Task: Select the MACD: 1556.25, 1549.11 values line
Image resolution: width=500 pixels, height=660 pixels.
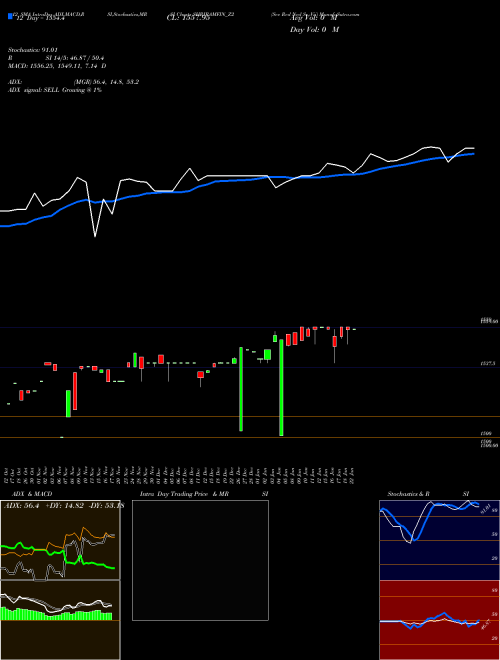Action: click(57, 66)
